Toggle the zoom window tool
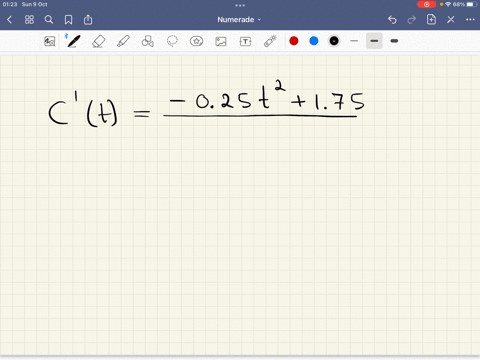Image resolution: width=480 pixels, height=360 pixels. pyautogui.click(x=50, y=41)
